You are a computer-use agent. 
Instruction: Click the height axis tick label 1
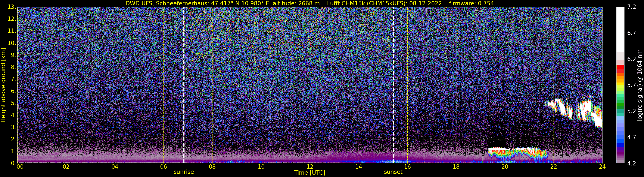pos(13,151)
